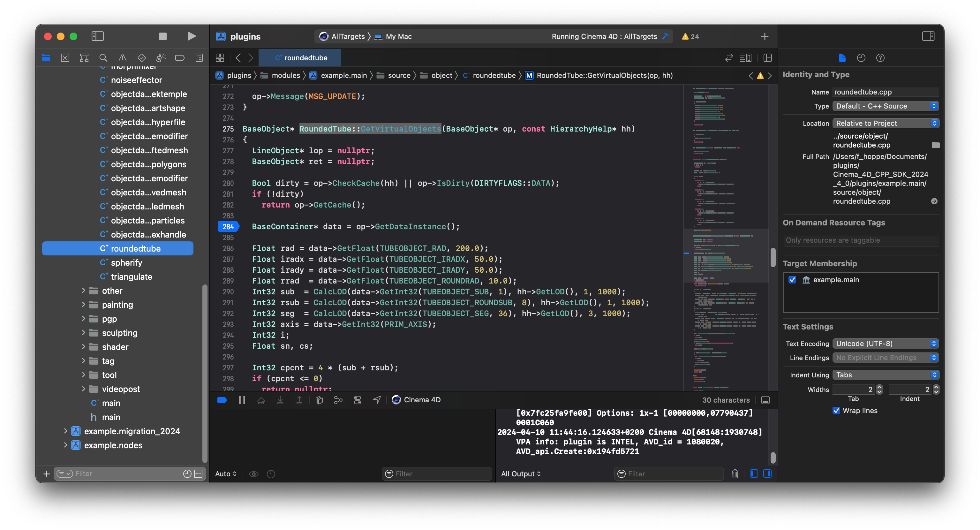Image resolution: width=980 pixels, height=530 pixels.
Task: Select the Source Control navigator
Action: (x=65, y=58)
